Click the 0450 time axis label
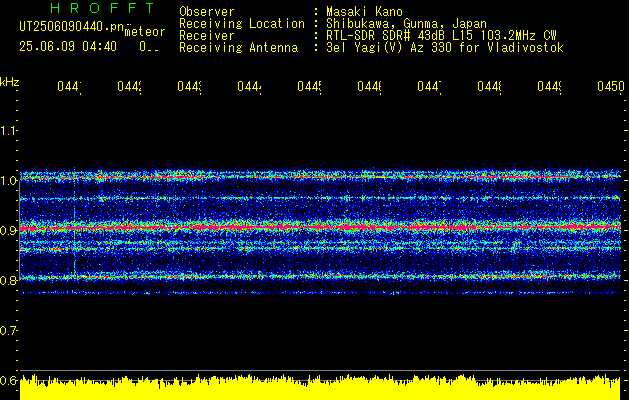Image resolution: width=629 pixels, height=400 pixels. click(x=611, y=86)
